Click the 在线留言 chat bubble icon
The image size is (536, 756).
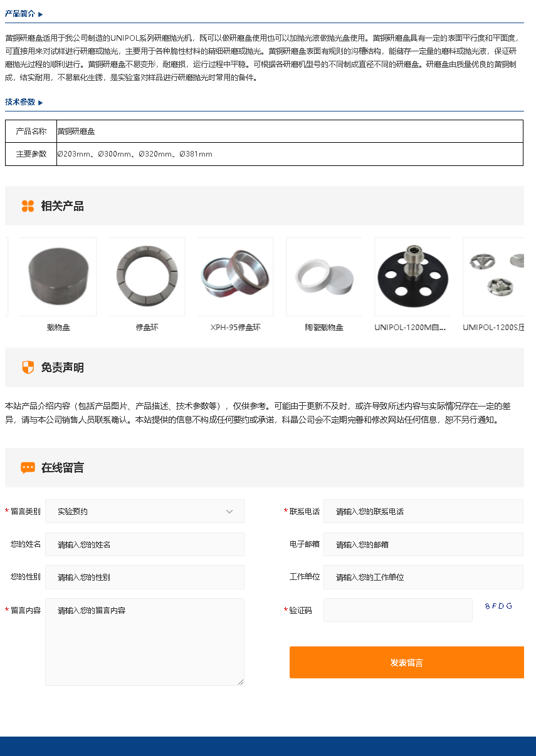(28, 468)
